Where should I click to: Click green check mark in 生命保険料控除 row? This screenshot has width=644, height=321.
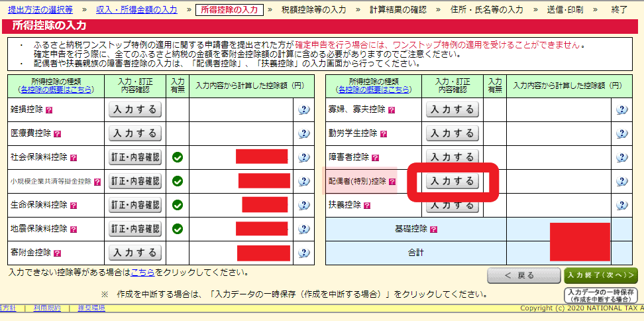point(178,205)
